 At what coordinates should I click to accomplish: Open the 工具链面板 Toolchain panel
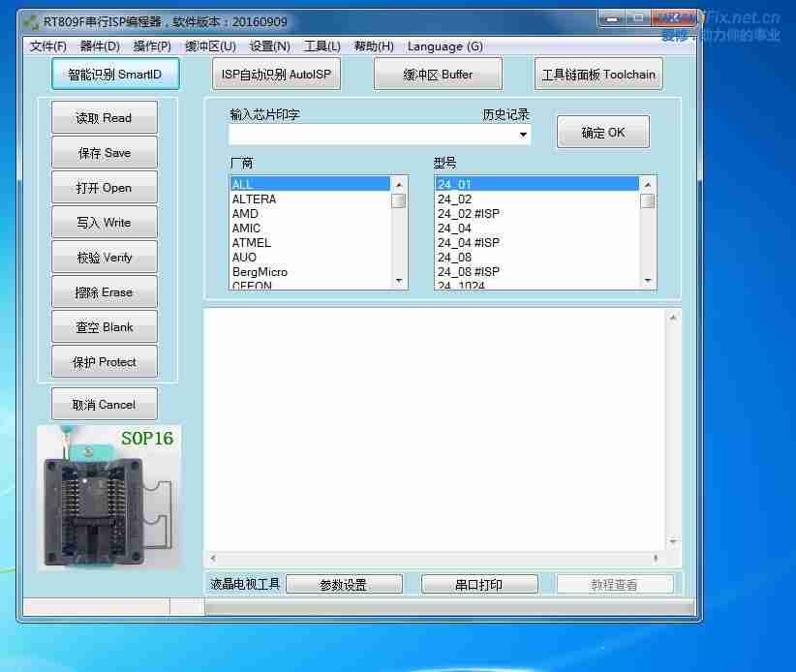tap(597, 73)
